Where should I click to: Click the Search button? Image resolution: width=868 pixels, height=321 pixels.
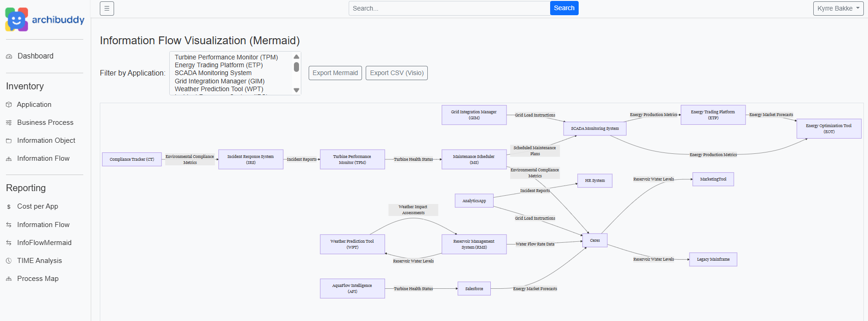pos(564,8)
